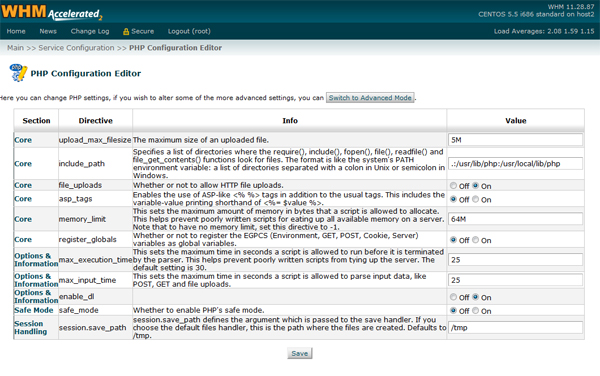Click the max_input_time directive name
This screenshot has height=376, width=600.
pos(87,280)
